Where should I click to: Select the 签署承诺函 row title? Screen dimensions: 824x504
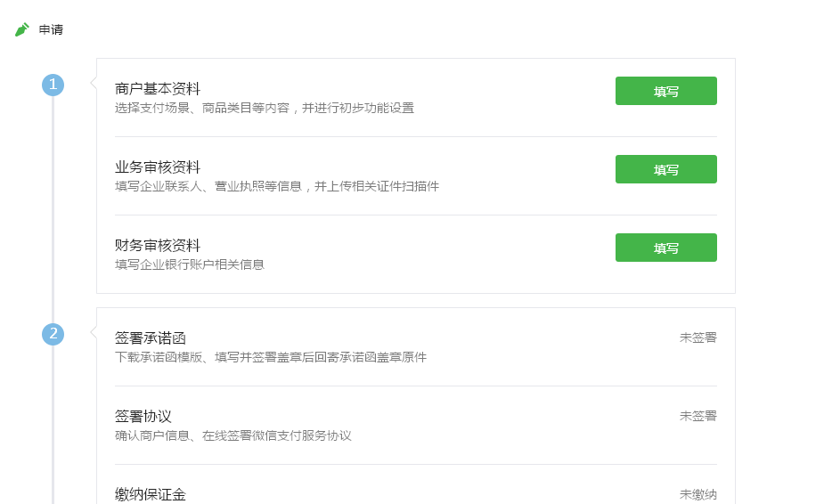[151, 337]
